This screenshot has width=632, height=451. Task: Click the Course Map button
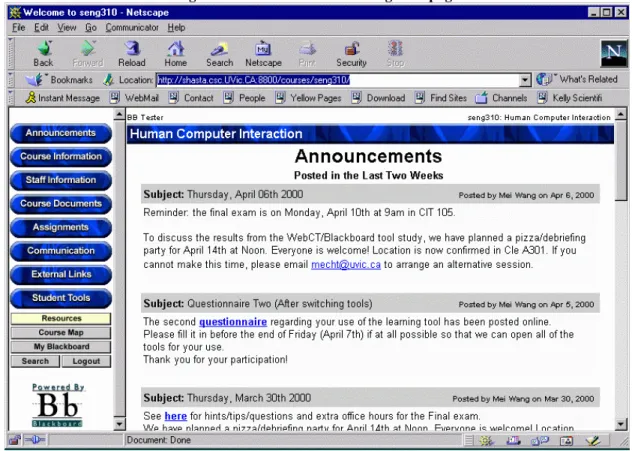[61, 333]
